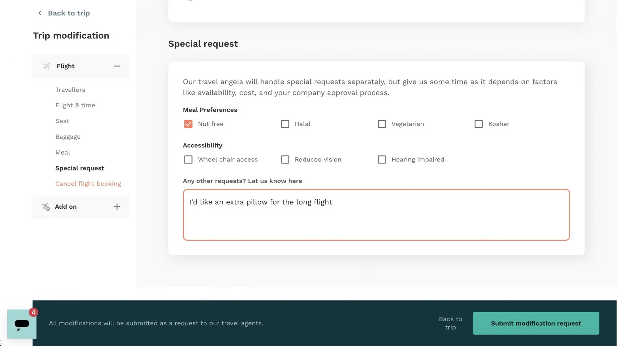
Task: Collapse the Flight section with the minus sign
Action: [117, 66]
